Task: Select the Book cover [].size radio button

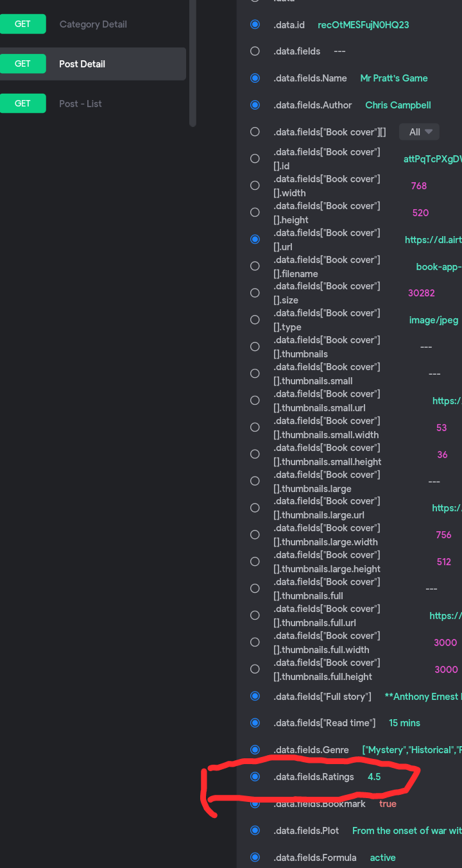Action: (x=255, y=293)
